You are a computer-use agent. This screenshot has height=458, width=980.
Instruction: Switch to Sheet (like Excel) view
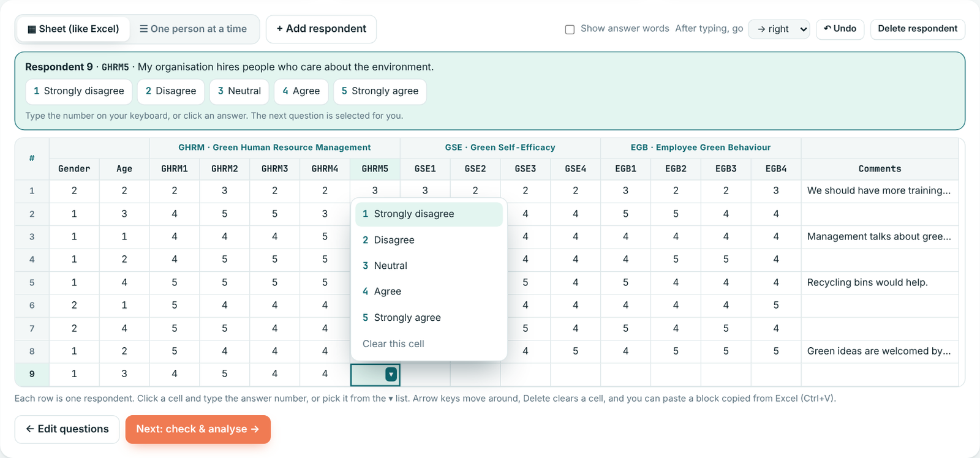73,29
